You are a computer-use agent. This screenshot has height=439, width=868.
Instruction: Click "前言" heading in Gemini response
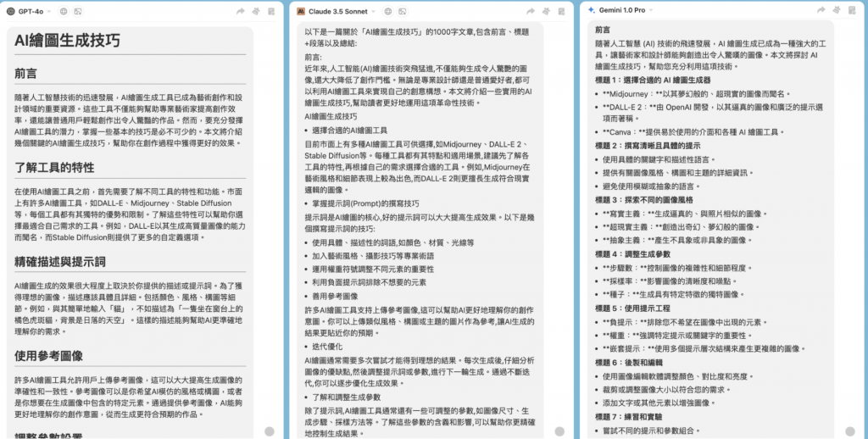click(x=603, y=30)
